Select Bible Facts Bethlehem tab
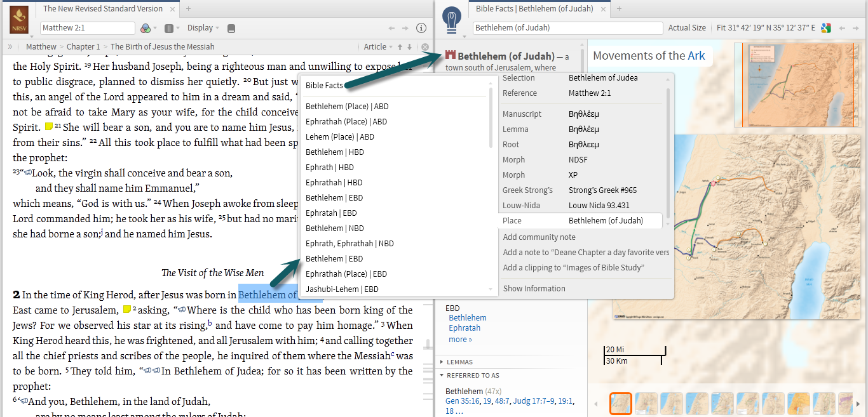Screen dimensions: 868x417 (x=534, y=9)
